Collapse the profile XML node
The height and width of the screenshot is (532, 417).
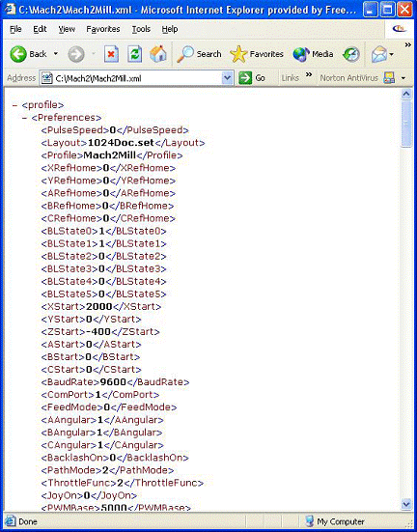tap(14, 105)
